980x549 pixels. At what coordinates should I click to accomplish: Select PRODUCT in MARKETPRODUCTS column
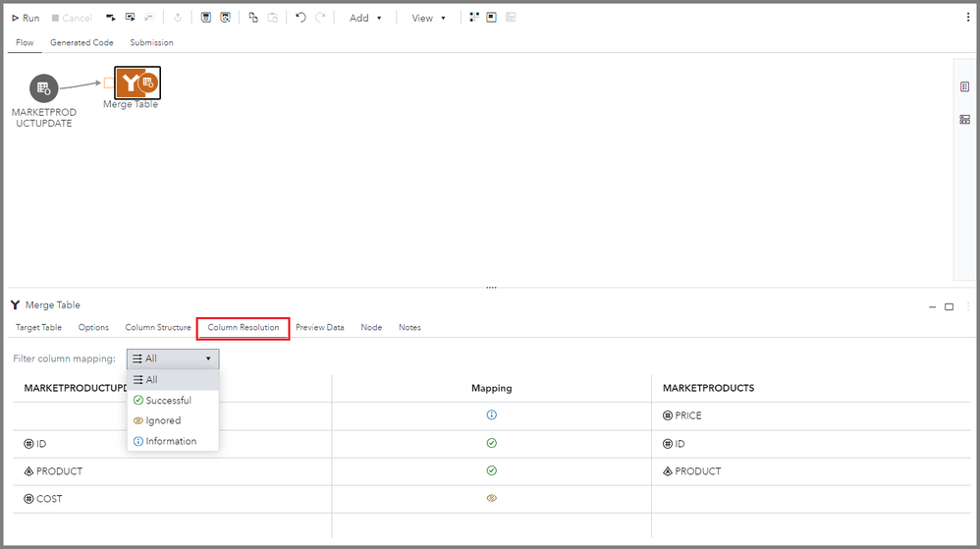tap(692, 470)
